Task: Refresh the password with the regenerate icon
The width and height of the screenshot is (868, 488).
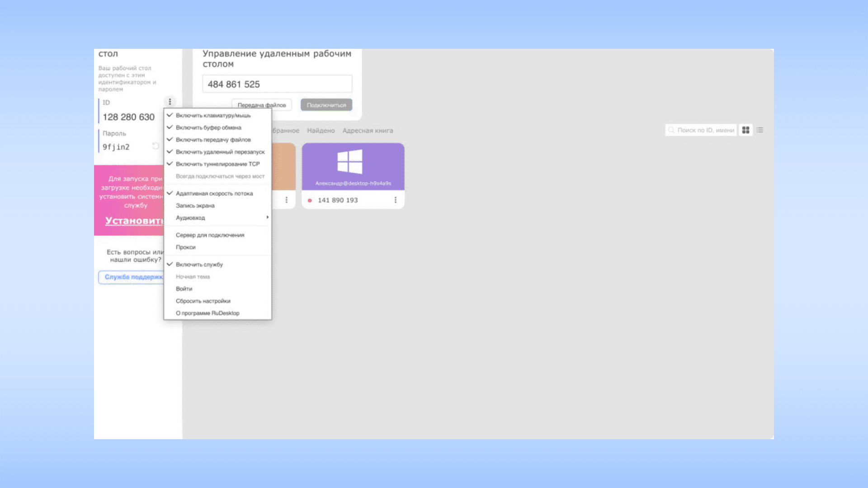Action: coord(156,146)
